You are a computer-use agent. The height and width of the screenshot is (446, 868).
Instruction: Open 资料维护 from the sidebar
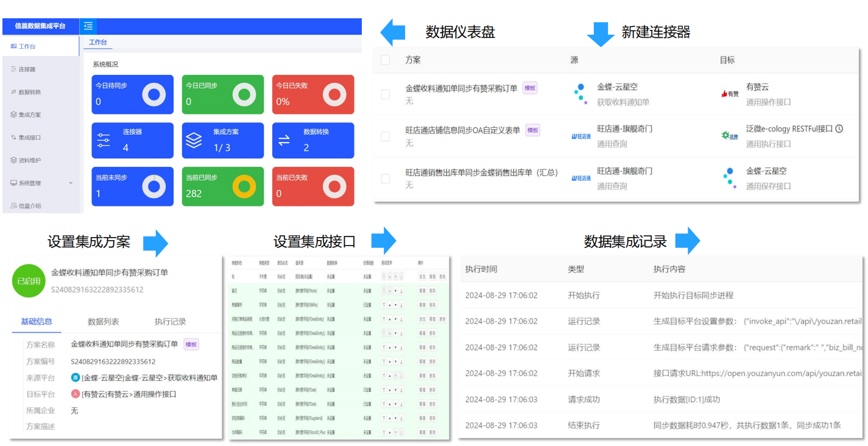coord(13,160)
